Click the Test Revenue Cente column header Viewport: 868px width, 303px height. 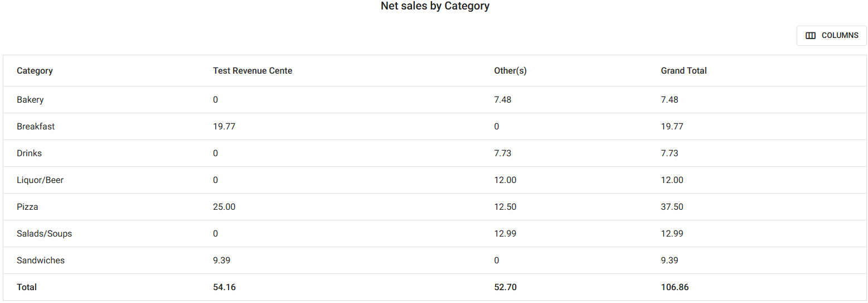point(253,71)
